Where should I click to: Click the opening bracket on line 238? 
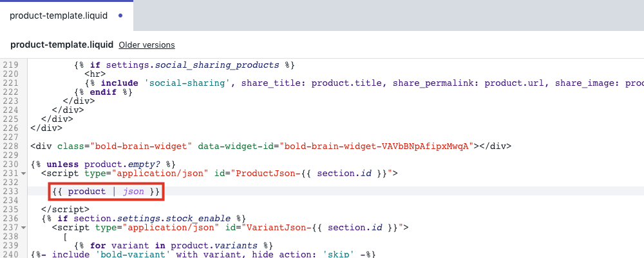[65, 237]
